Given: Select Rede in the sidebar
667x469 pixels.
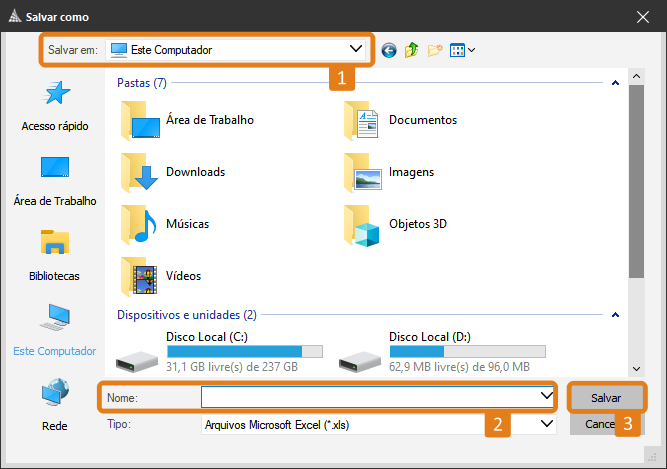Looking at the screenshot, I should click(55, 405).
